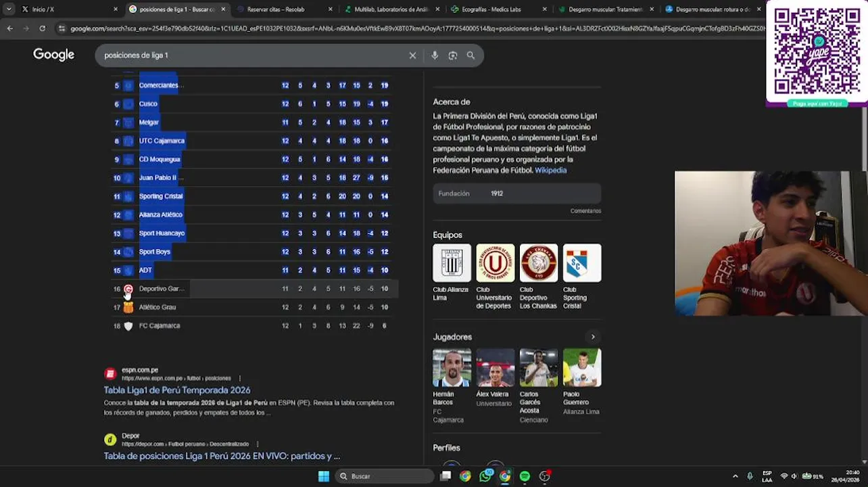The width and height of the screenshot is (868, 487).
Task: Select Club Alianza Lima team card
Action: (452, 273)
